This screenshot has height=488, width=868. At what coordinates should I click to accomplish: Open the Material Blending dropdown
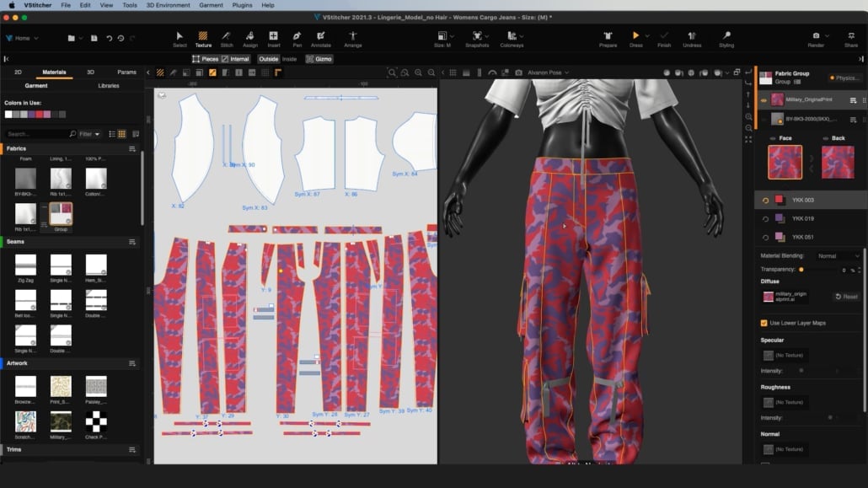[x=838, y=256]
